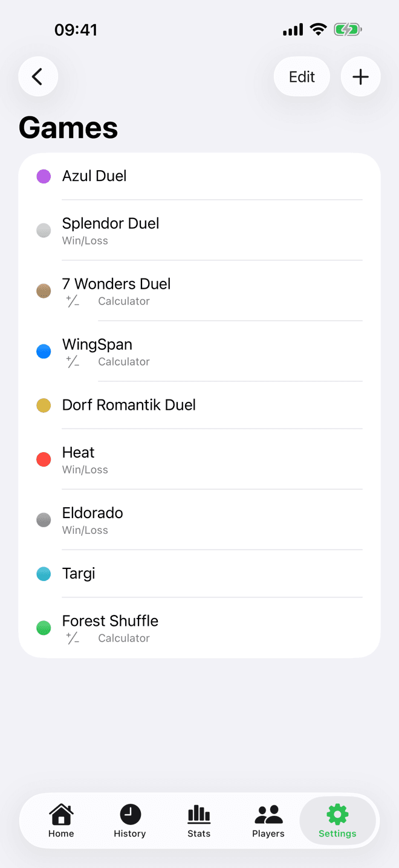
Task: Tap plus/minus calculator icon under WingSpan
Action: 73,362
